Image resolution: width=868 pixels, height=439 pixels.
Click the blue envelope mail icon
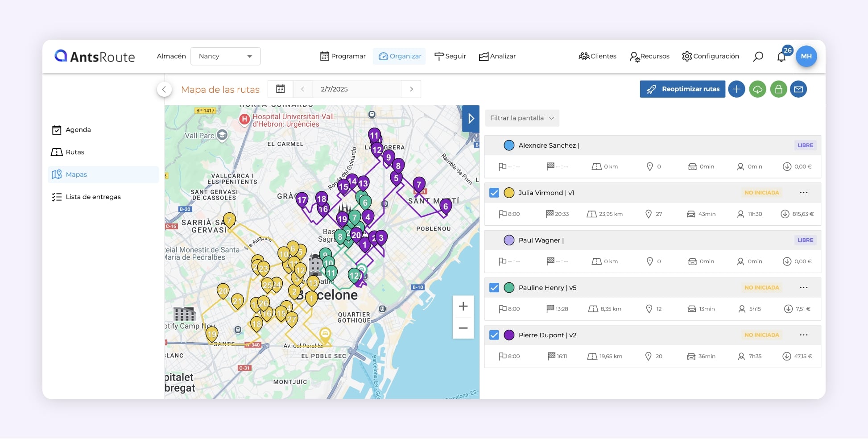[x=798, y=89]
